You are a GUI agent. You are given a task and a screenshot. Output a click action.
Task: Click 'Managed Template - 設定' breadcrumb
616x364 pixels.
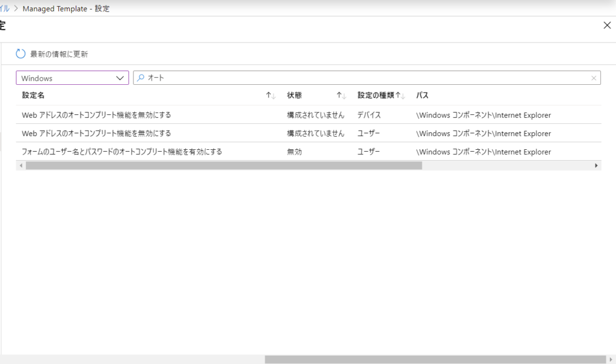tap(66, 8)
